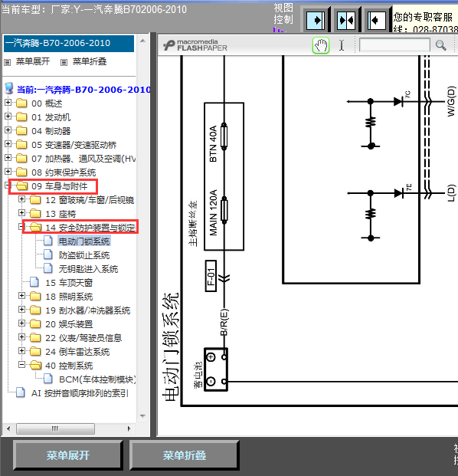
Task: Expand the 12 窗玻璃/车窗/后视镜 node
Action: pos(21,199)
